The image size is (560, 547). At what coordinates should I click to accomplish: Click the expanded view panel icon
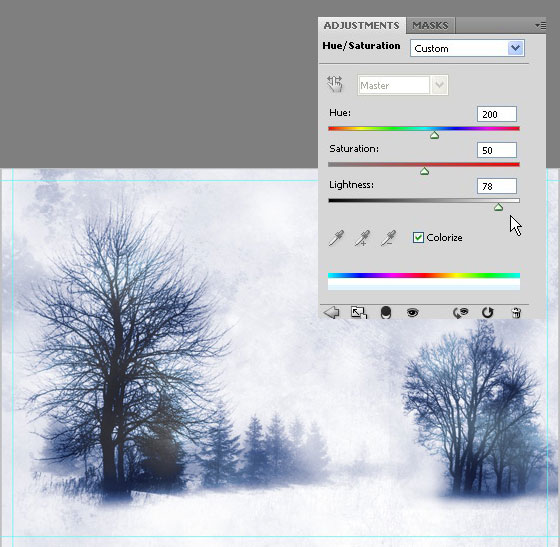coord(359,312)
